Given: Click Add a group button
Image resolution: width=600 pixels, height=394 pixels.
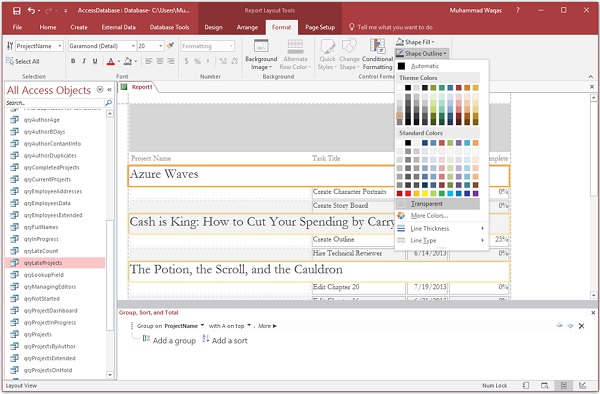Looking at the screenshot, I should pos(169,340).
